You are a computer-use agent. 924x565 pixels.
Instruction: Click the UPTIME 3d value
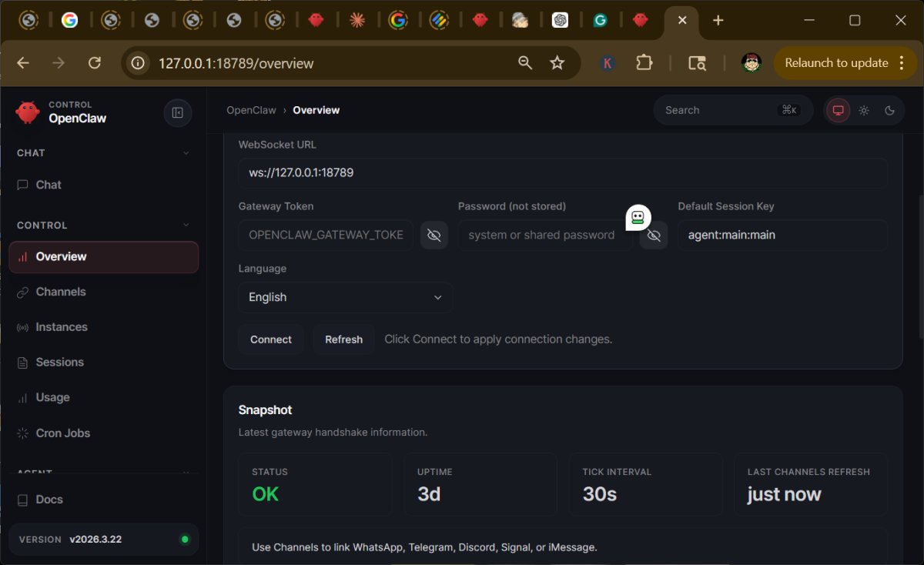tap(429, 494)
